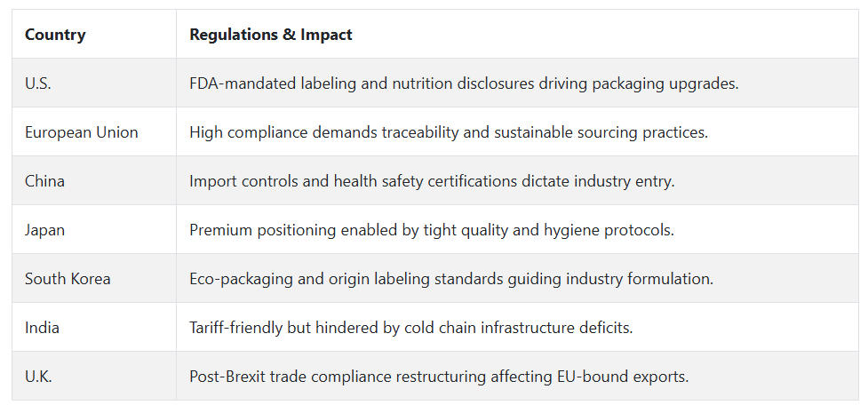Viewport: 868px width, 405px height.
Task: Click the word 'Impact' in header
Action: point(326,35)
